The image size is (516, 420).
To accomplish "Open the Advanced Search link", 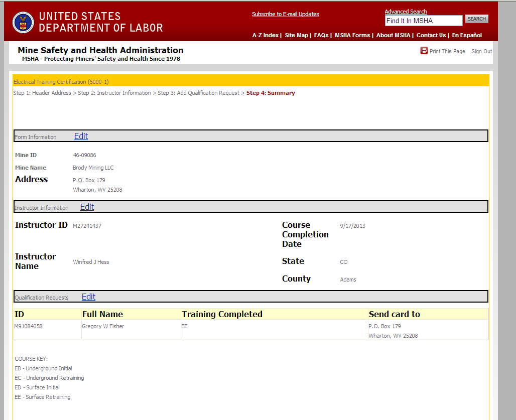I will click(406, 12).
